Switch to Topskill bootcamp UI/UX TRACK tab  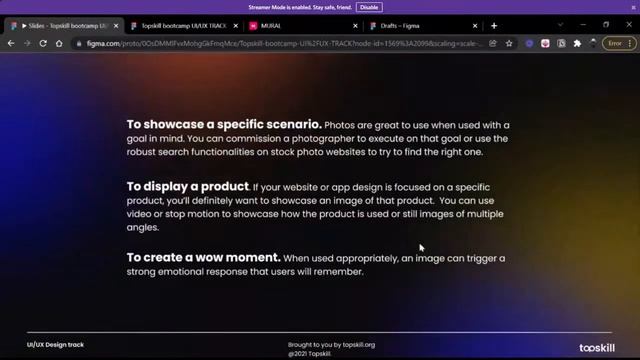click(x=184, y=26)
